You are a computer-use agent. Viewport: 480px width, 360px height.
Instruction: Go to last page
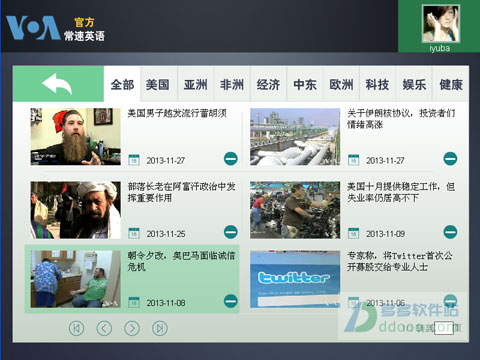point(160,328)
